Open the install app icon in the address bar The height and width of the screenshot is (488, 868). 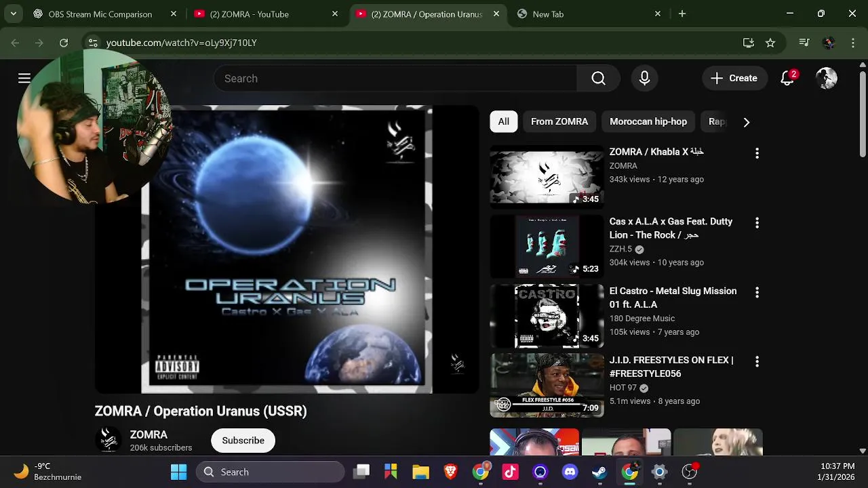(749, 43)
